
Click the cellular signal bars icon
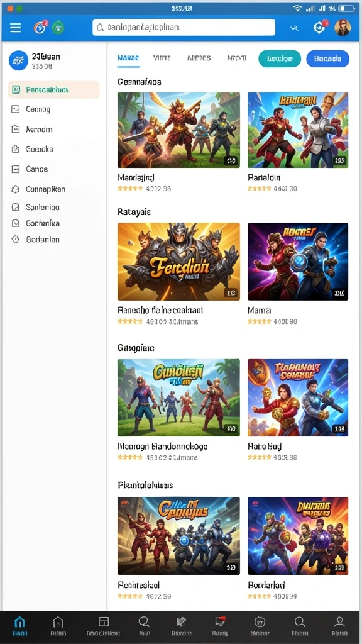(x=310, y=8)
